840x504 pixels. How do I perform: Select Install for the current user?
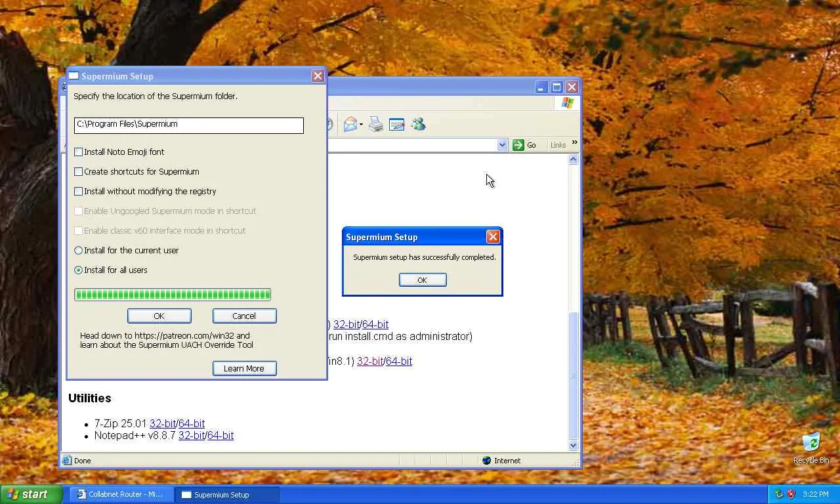pos(79,250)
